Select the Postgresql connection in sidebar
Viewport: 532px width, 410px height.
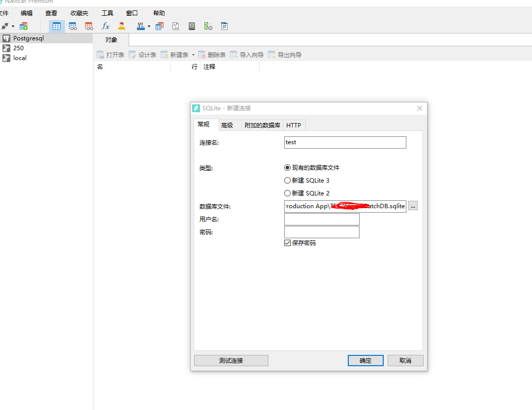click(x=46, y=38)
